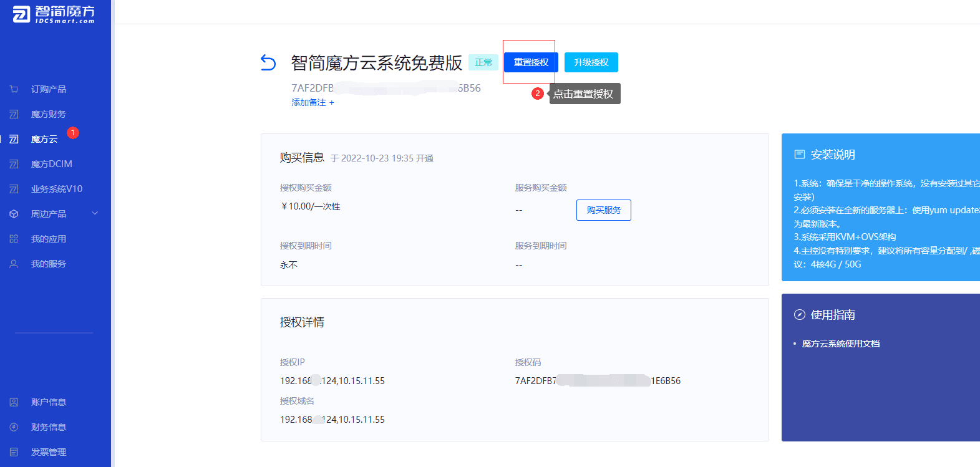Click the account card icon beside 账户信息
Image resolution: width=980 pixels, height=467 pixels.
(x=14, y=402)
